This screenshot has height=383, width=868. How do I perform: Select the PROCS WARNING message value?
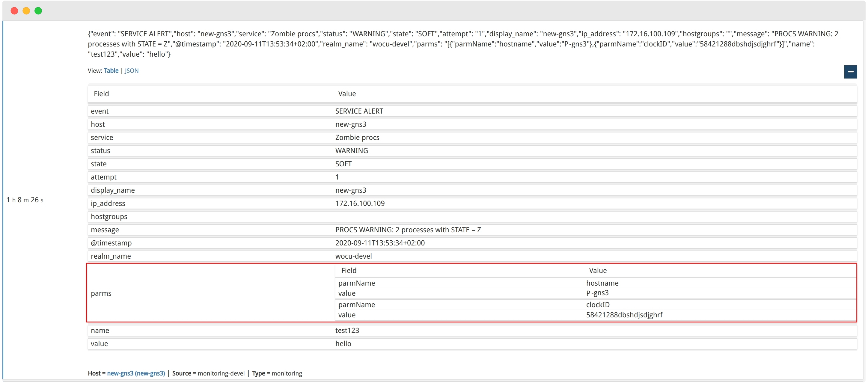tap(408, 230)
